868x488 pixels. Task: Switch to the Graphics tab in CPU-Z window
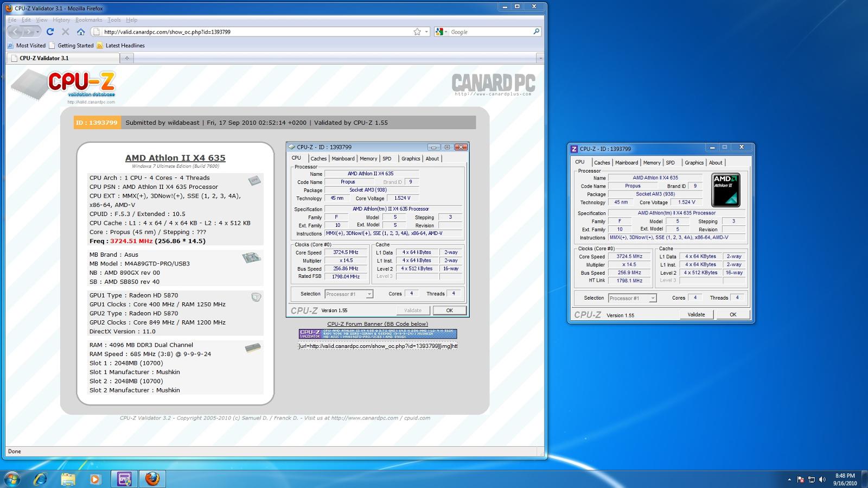694,163
